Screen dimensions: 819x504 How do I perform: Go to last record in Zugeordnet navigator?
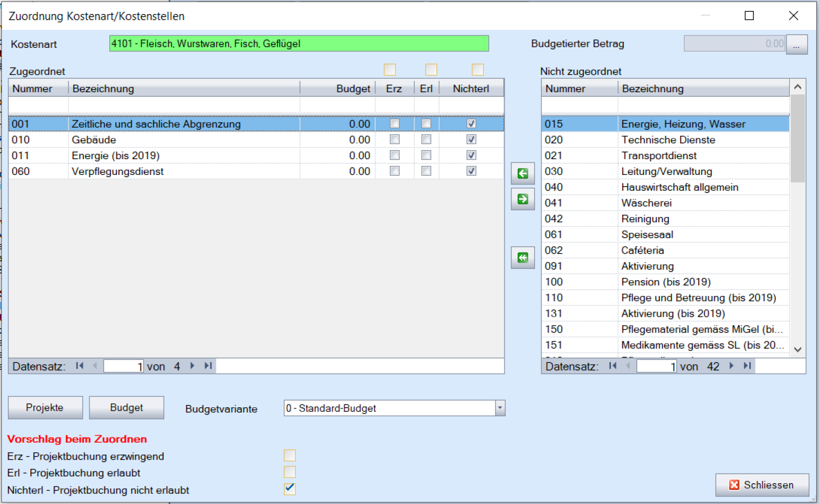(x=208, y=366)
